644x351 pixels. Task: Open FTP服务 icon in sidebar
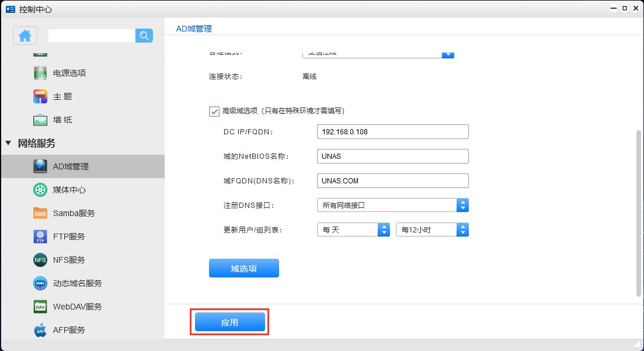coord(40,237)
